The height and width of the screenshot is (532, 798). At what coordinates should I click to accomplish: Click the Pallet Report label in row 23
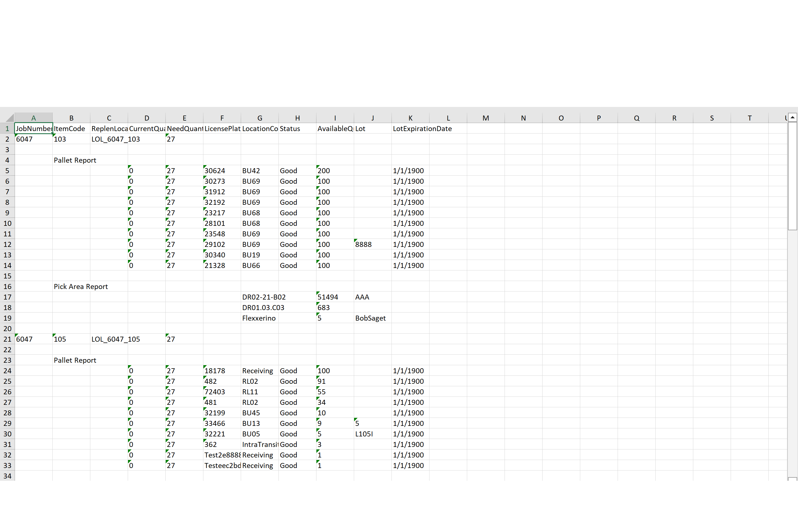coord(75,360)
